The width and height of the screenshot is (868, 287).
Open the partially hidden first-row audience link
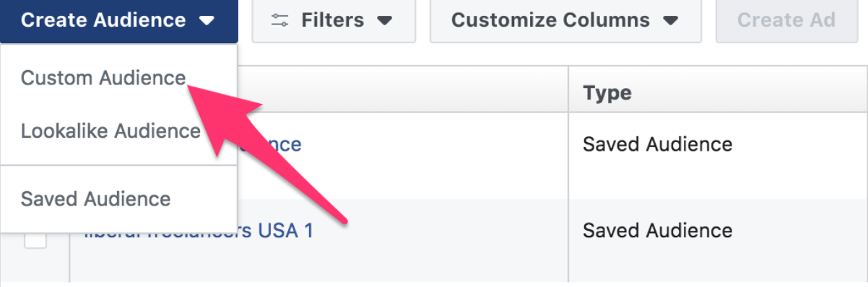point(269,145)
